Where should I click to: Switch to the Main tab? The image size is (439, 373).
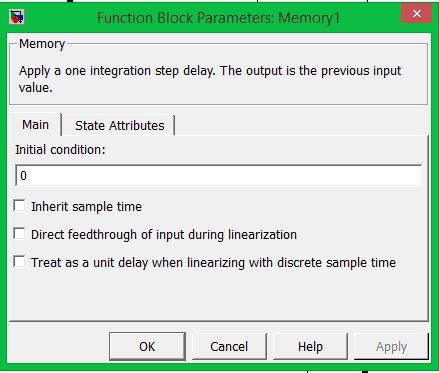coord(35,125)
